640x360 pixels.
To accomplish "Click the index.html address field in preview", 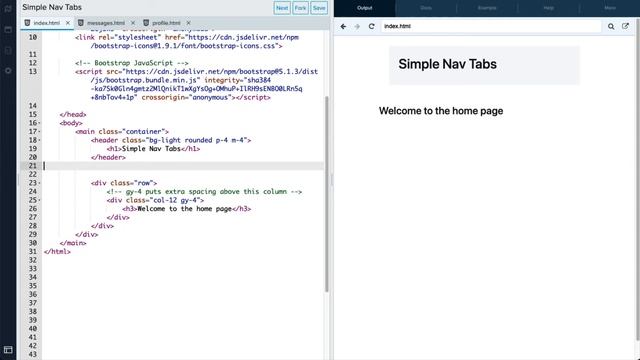I will click(x=491, y=26).
